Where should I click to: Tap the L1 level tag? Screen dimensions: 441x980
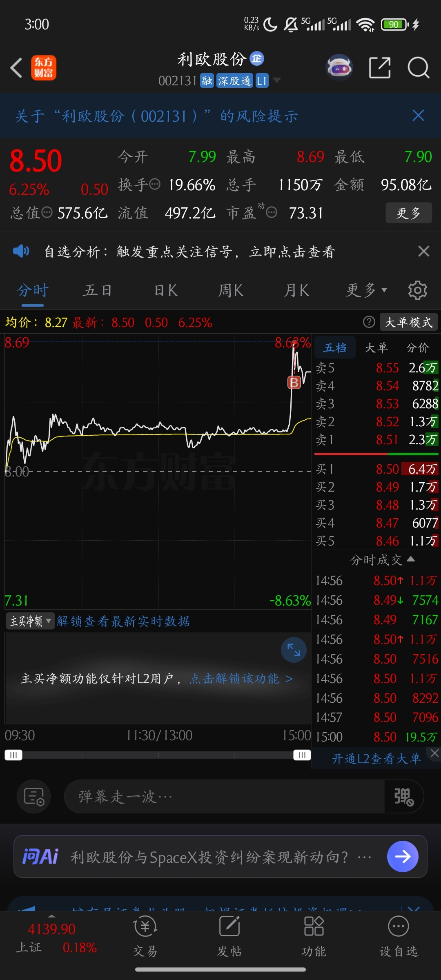(262, 81)
